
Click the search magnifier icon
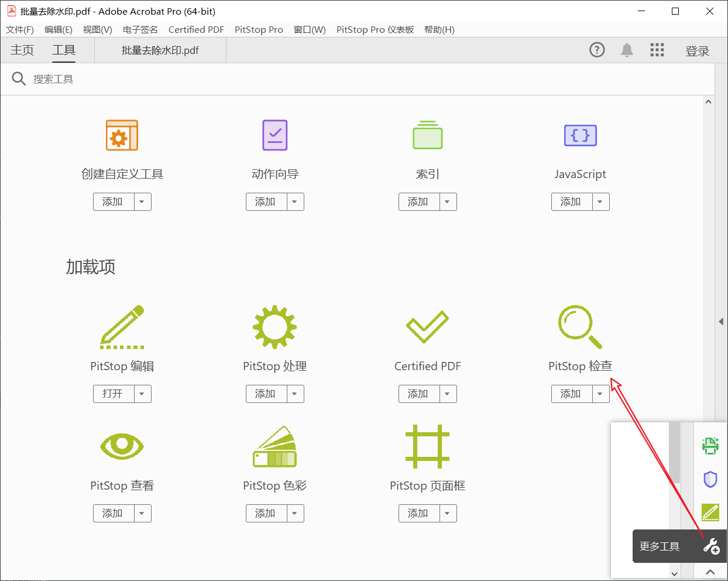19,78
